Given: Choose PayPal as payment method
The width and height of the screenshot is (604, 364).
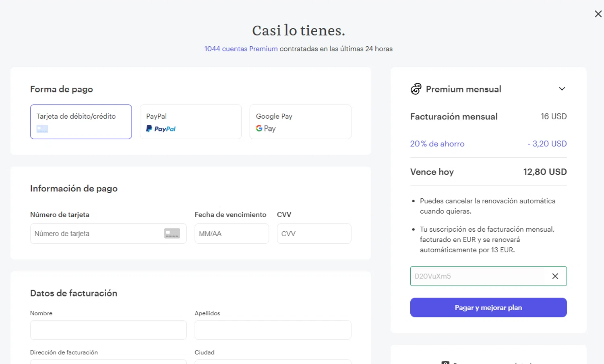Looking at the screenshot, I should point(190,121).
